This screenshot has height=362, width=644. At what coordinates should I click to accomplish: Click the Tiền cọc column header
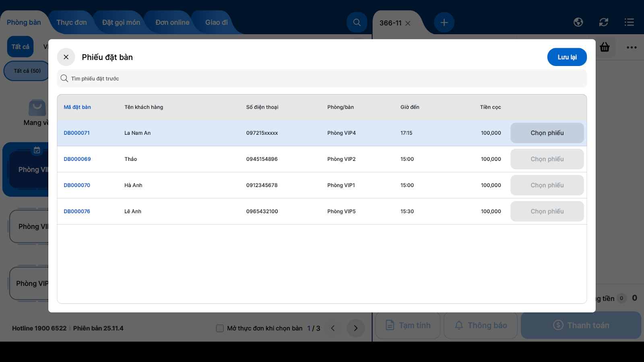491,107
